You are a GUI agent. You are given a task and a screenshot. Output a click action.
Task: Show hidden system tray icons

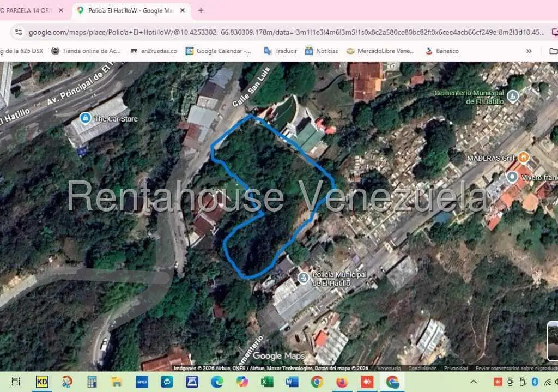pyautogui.click(x=474, y=382)
